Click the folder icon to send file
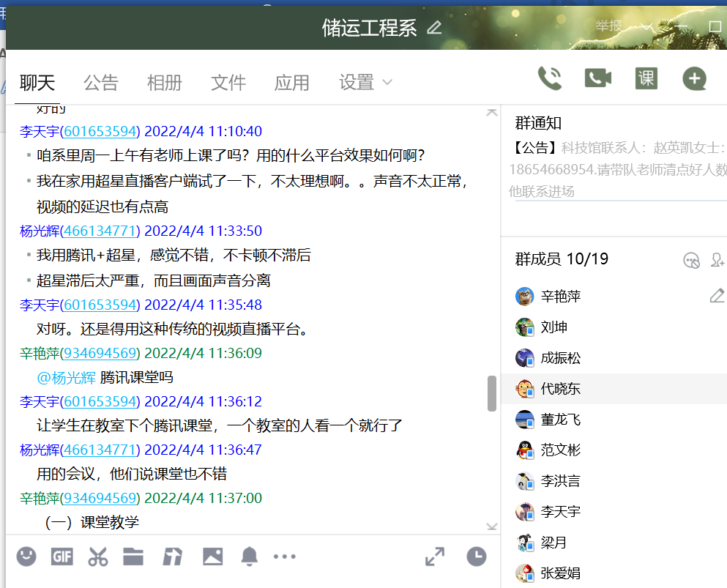Image resolution: width=727 pixels, height=588 pixels. pos(133,557)
